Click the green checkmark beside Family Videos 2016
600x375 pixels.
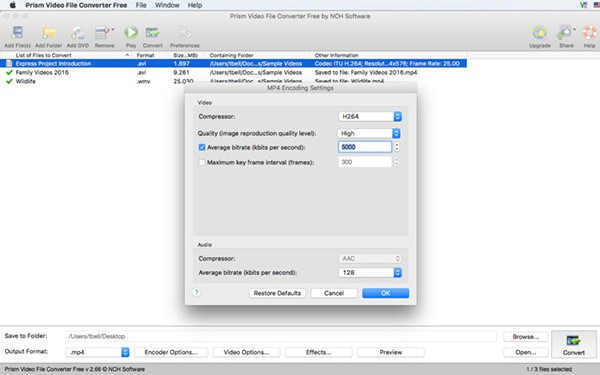tap(9, 72)
